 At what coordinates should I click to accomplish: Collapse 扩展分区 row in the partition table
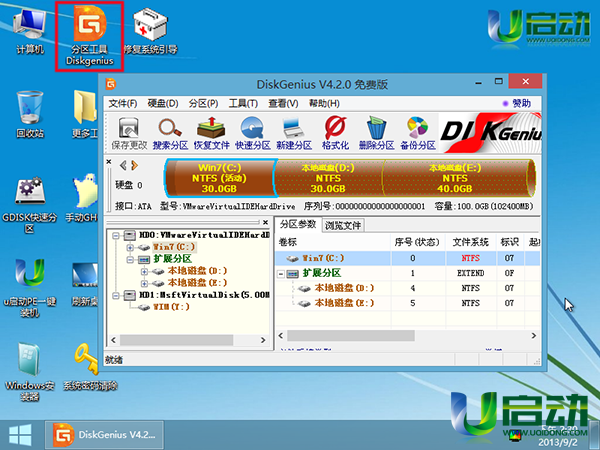(x=281, y=274)
